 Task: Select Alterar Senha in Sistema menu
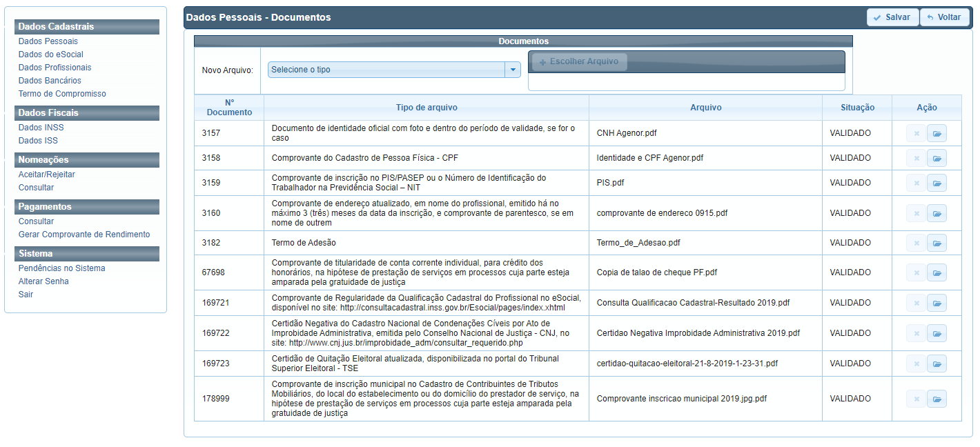click(x=43, y=281)
